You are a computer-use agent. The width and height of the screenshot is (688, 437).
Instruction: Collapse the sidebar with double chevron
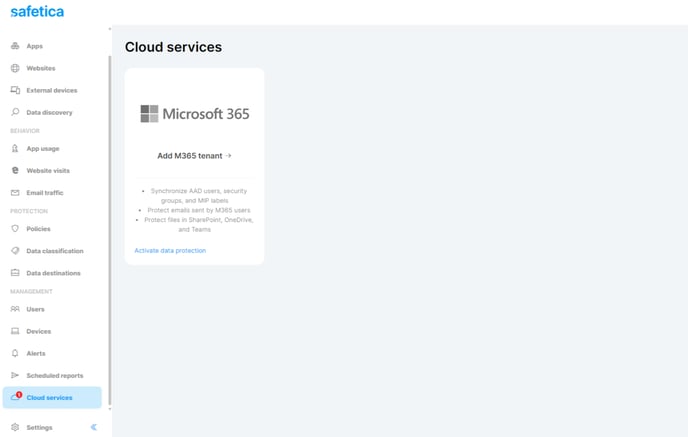tap(93, 427)
